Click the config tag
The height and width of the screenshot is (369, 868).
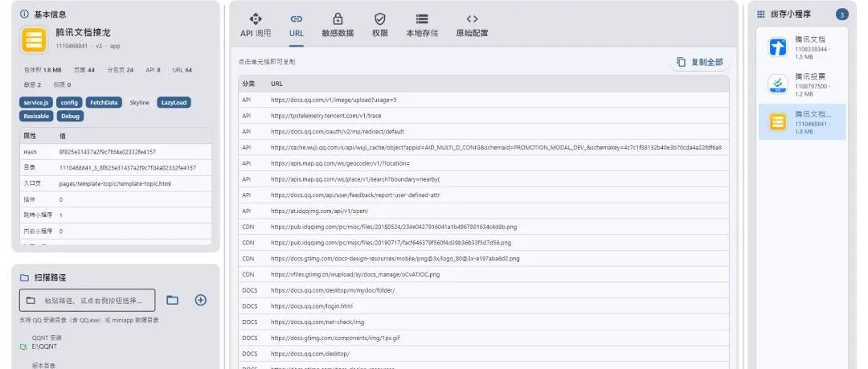tap(69, 103)
